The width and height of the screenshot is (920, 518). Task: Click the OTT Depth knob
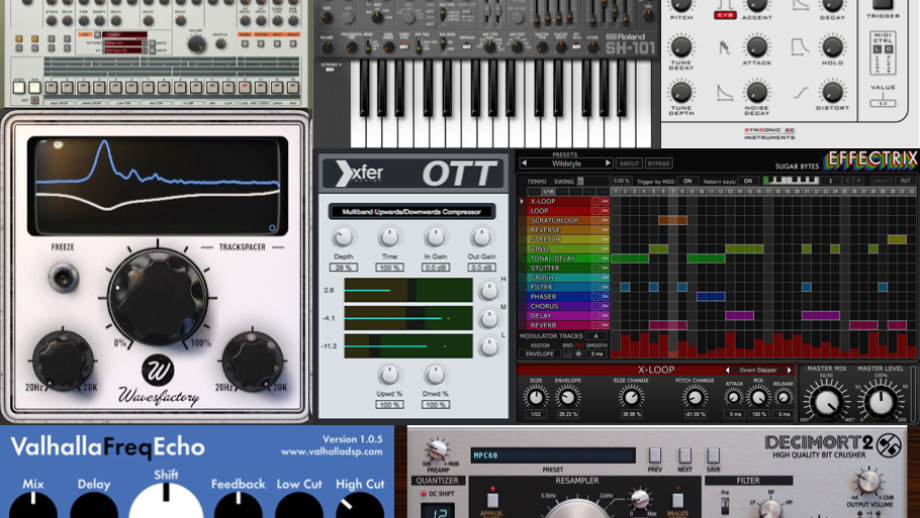343,238
